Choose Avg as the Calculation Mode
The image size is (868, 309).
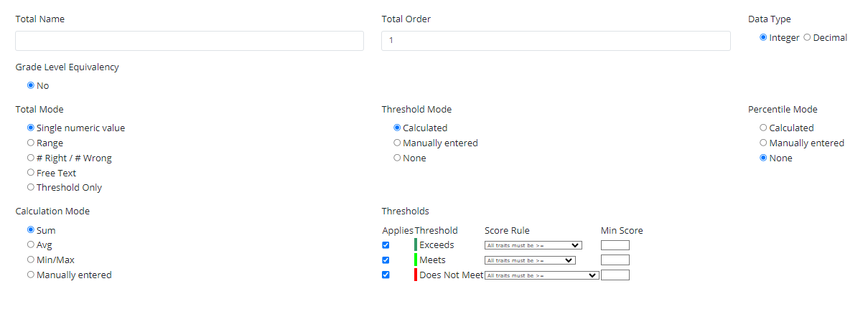pos(31,244)
